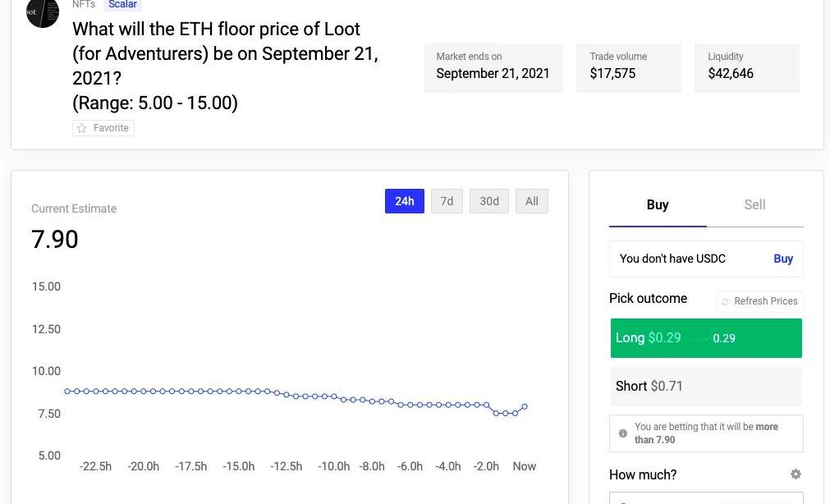The image size is (830, 504).
Task: Click the amount input field below How much?
Action: [706, 498]
